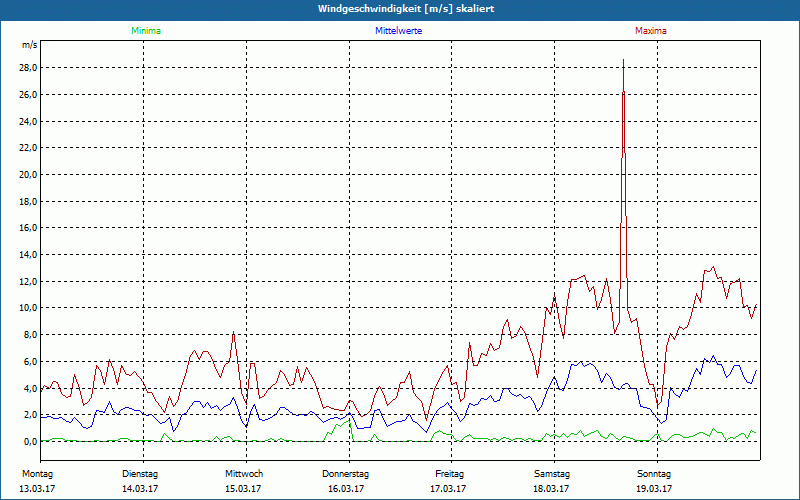Click the 12,0 y-axis value
The image size is (800, 500).
click(28, 282)
